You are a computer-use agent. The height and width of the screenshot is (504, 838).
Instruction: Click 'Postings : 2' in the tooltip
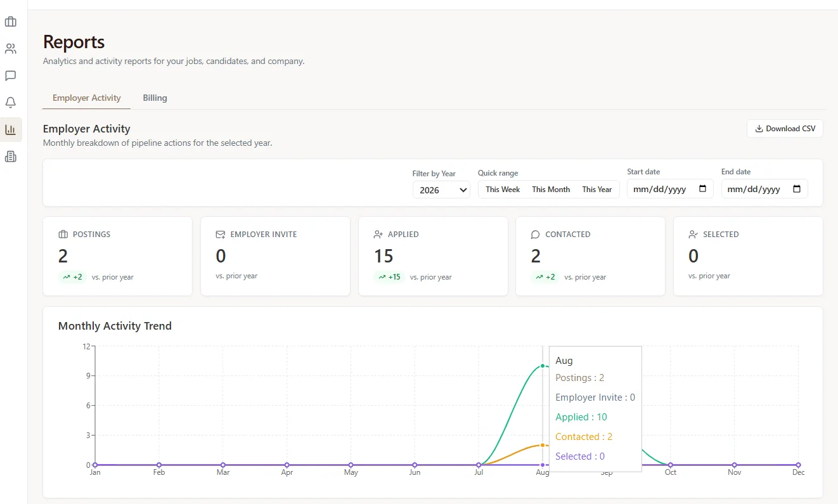pos(580,378)
